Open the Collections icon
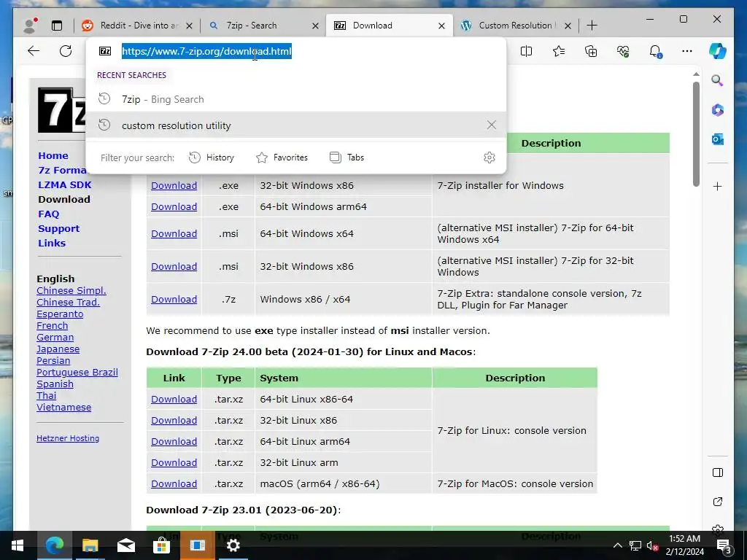The width and height of the screenshot is (747, 560). point(591,51)
